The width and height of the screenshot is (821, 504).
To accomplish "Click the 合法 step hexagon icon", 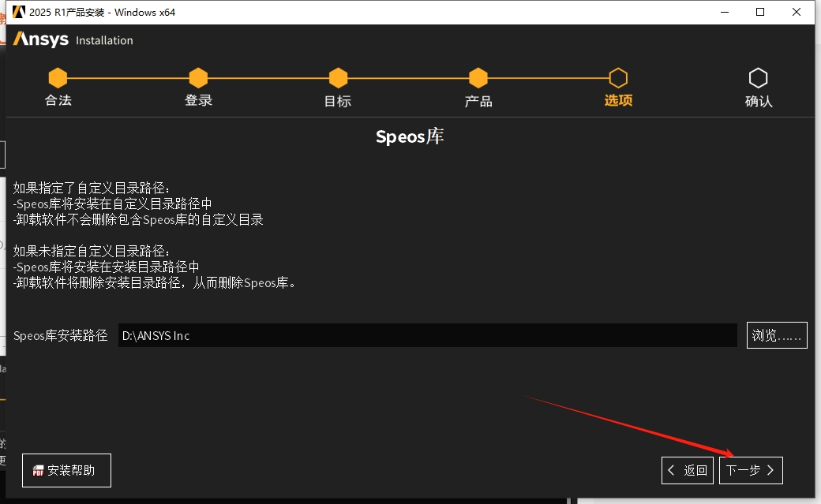I will pyautogui.click(x=58, y=78).
